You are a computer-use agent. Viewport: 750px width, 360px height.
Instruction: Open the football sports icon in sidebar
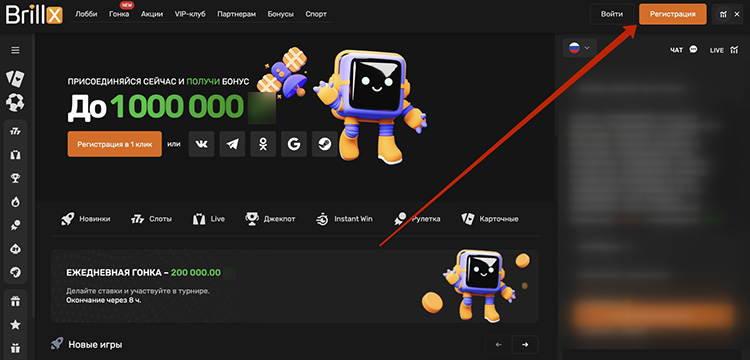coord(15,102)
